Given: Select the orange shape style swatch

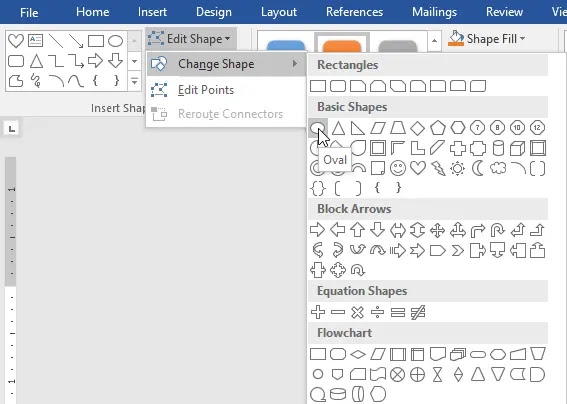Looking at the screenshot, I should (x=342, y=44).
